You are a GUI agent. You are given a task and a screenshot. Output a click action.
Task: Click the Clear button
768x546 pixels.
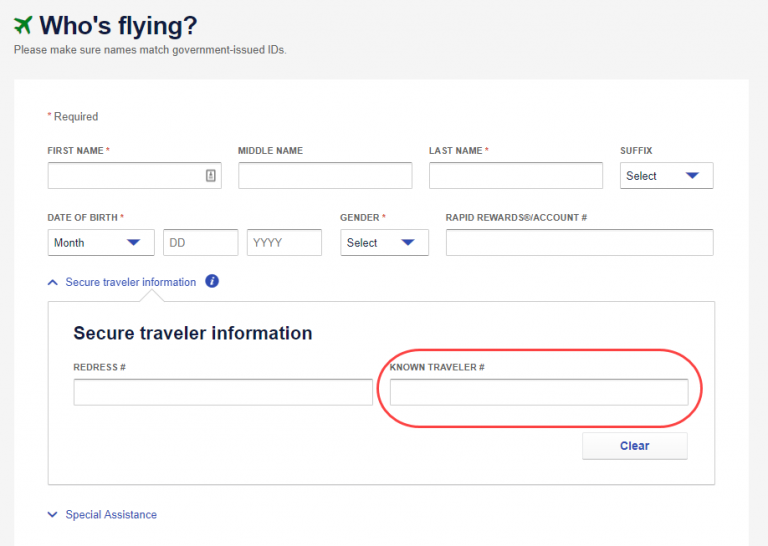pyautogui.click(x=634, y=446)
